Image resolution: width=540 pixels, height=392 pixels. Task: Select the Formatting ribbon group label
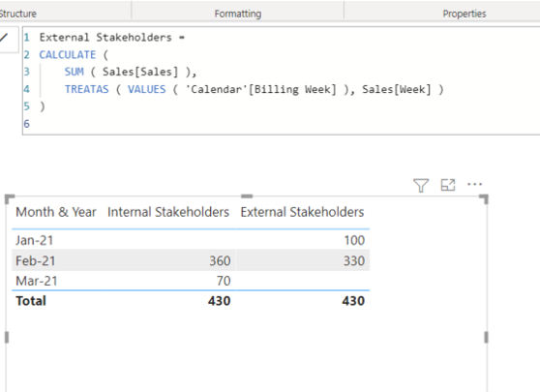238,14
